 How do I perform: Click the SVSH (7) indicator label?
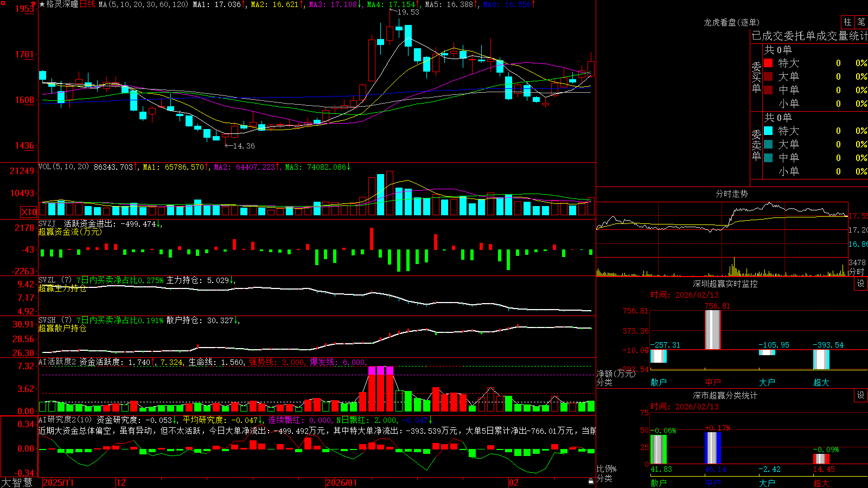coord(55,320)
